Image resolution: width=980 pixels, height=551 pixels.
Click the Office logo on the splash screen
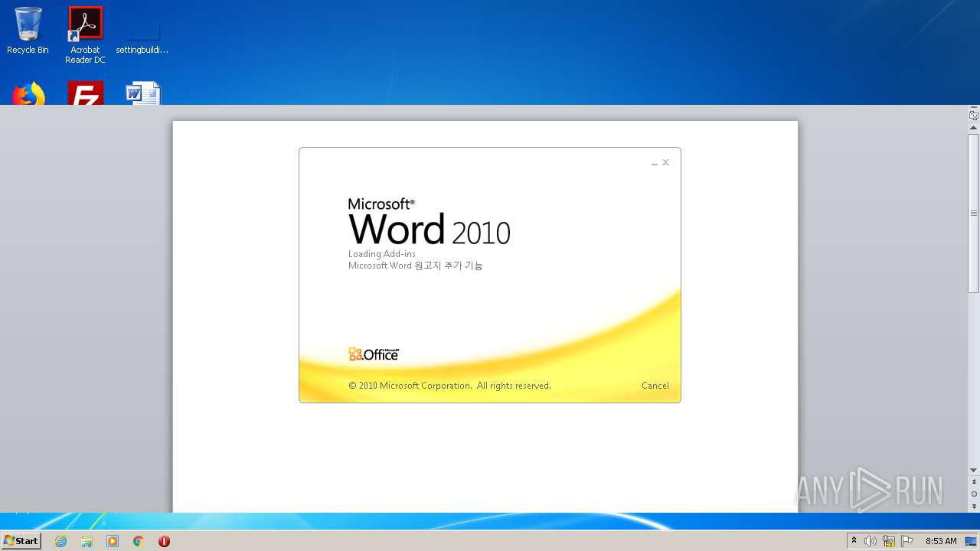click(x=374, y=354)
